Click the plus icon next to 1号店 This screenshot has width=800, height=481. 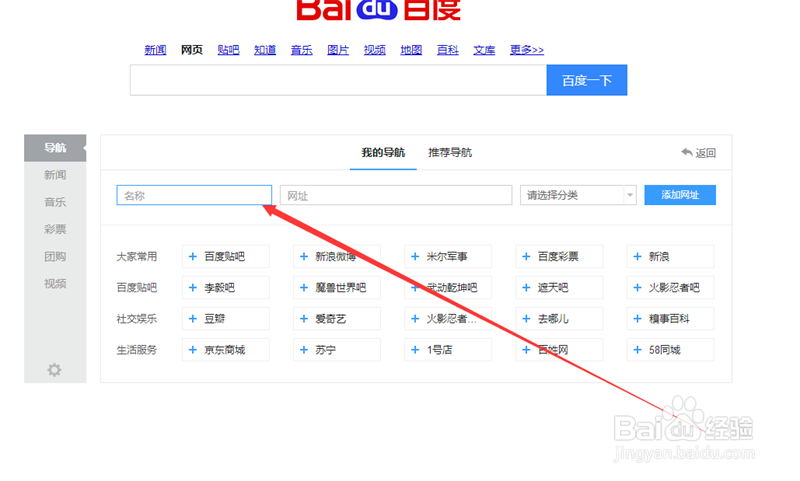pyautogui.click(x=415, y=350)
